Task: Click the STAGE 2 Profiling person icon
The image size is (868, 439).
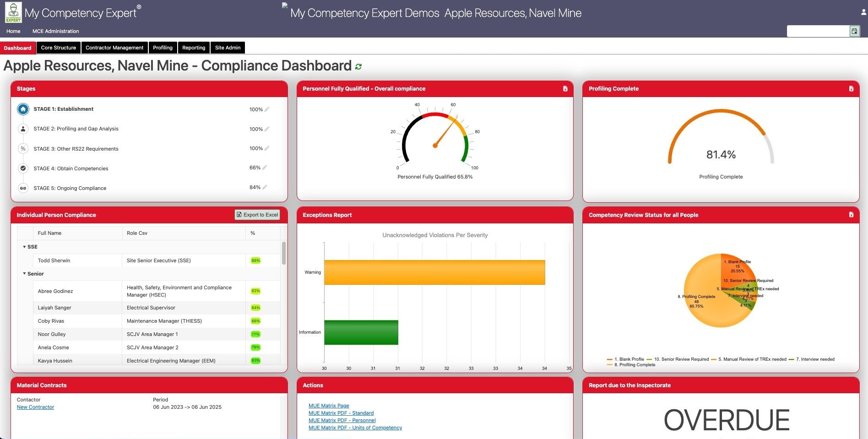Action: [x=23, y=129]
